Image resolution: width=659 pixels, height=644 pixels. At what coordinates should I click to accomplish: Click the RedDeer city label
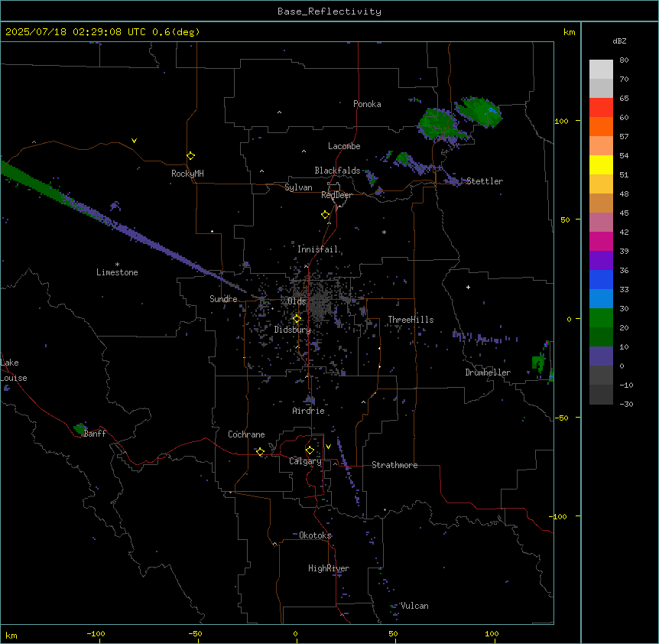point(336,195)
